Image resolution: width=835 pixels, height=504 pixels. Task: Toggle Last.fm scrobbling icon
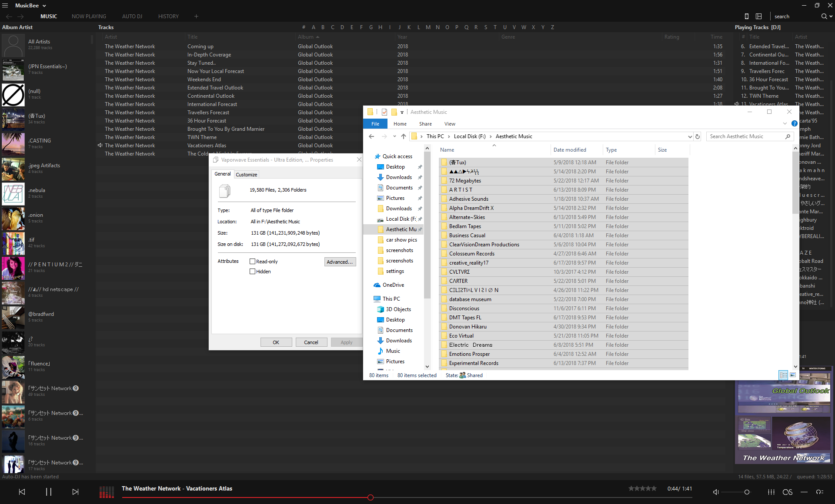coord(787,492)
